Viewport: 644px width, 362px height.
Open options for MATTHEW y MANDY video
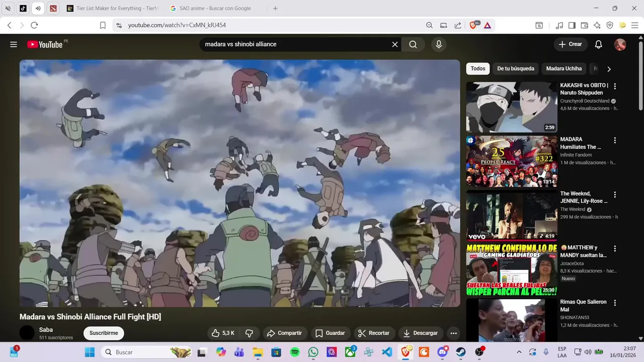point(614,248)
